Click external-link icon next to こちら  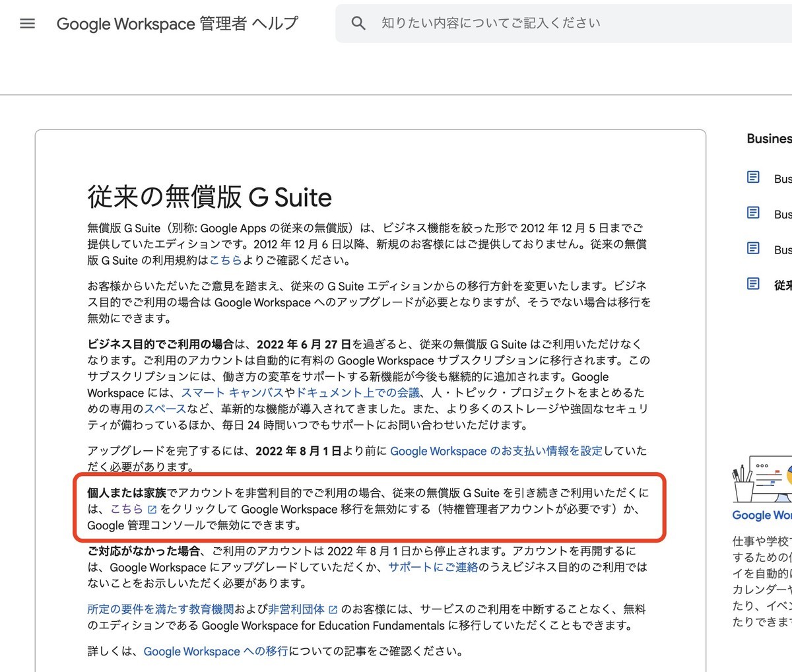(x=152, y=510)
